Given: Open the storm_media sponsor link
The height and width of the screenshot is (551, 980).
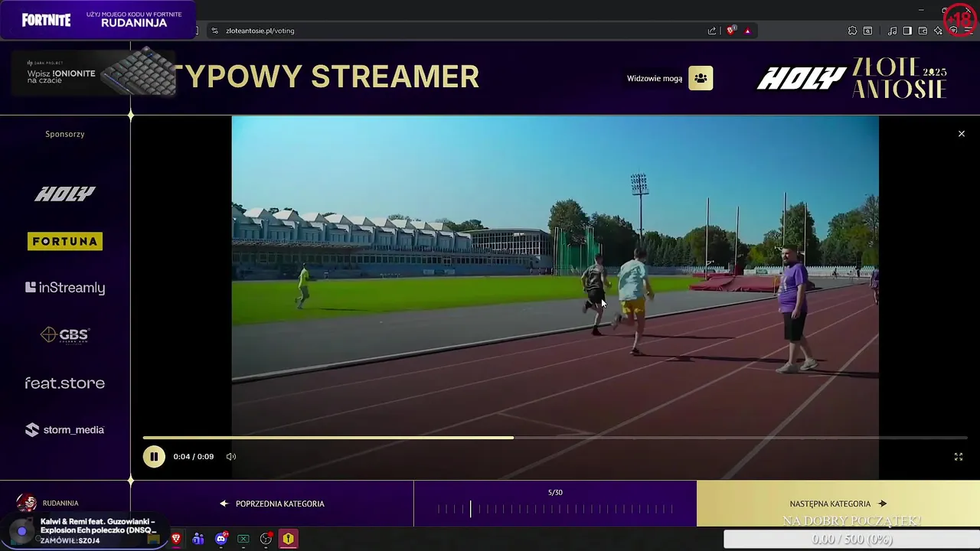Looking at the screenshot, I should pyautogui.click(x=65, y=430).
